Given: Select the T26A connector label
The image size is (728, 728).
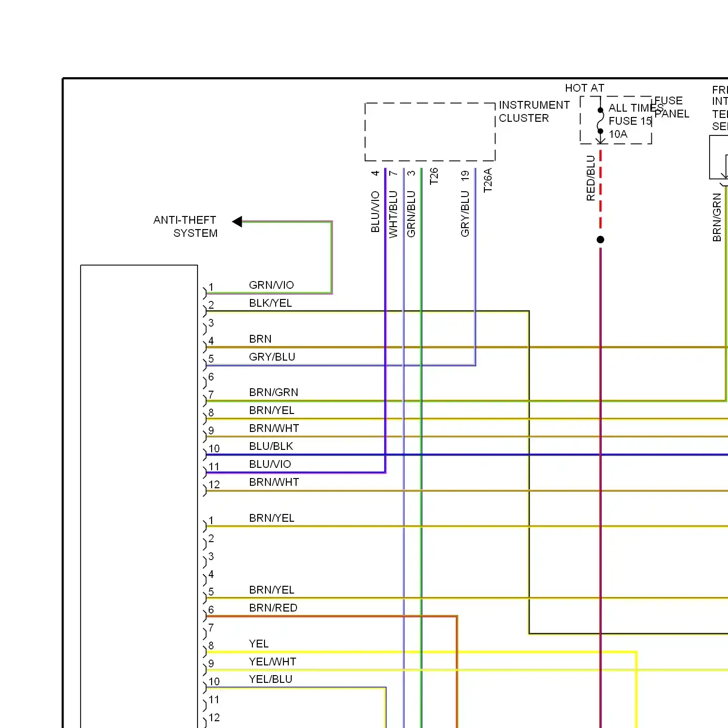Looking at the screenshot, I should tap(488, 180).
